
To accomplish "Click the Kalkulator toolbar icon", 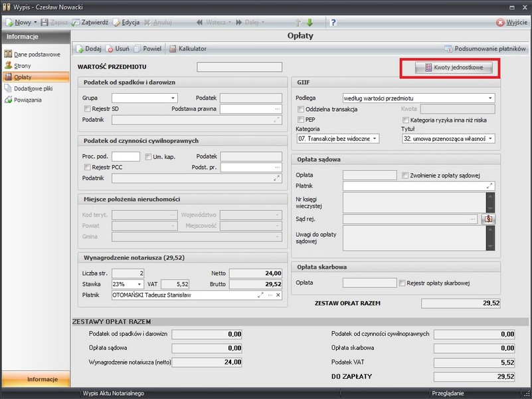I will click(173, 49).
